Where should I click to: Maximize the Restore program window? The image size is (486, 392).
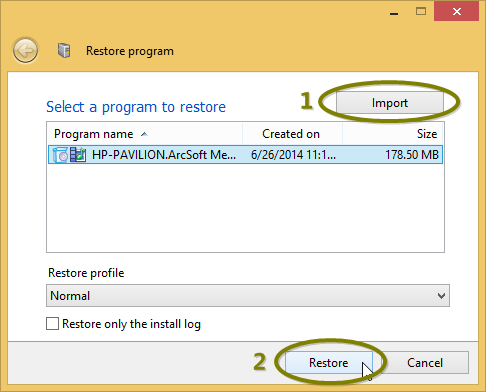[421, 12]
